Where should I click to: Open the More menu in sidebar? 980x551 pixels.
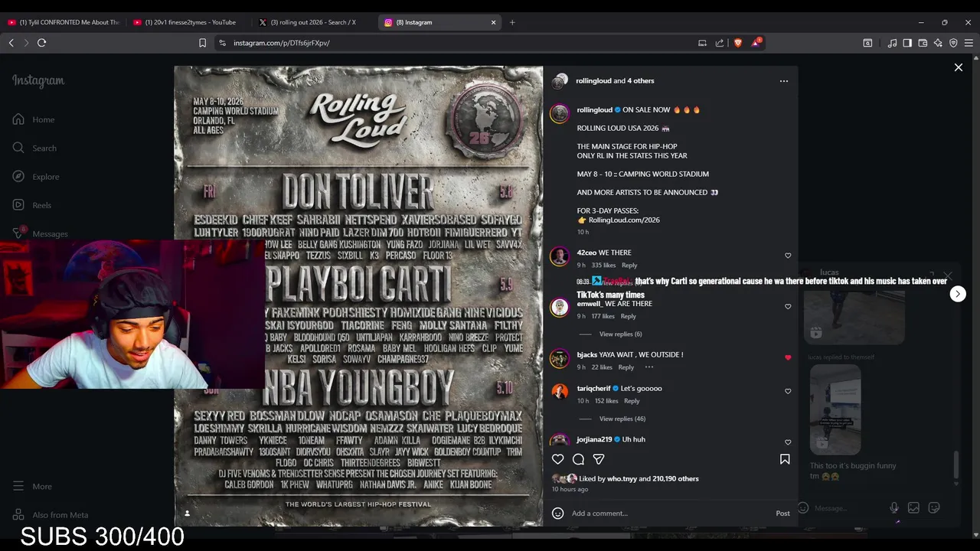[32, 486]
